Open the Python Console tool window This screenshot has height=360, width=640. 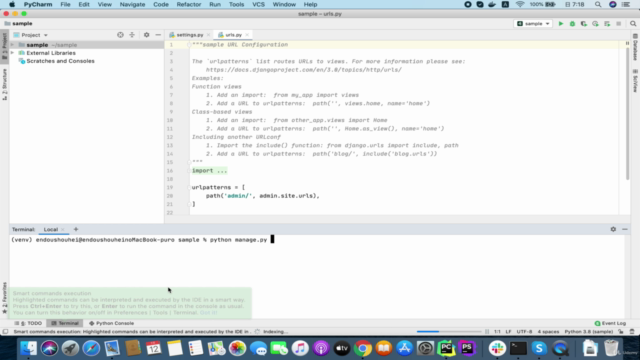(x=111, y=323)
